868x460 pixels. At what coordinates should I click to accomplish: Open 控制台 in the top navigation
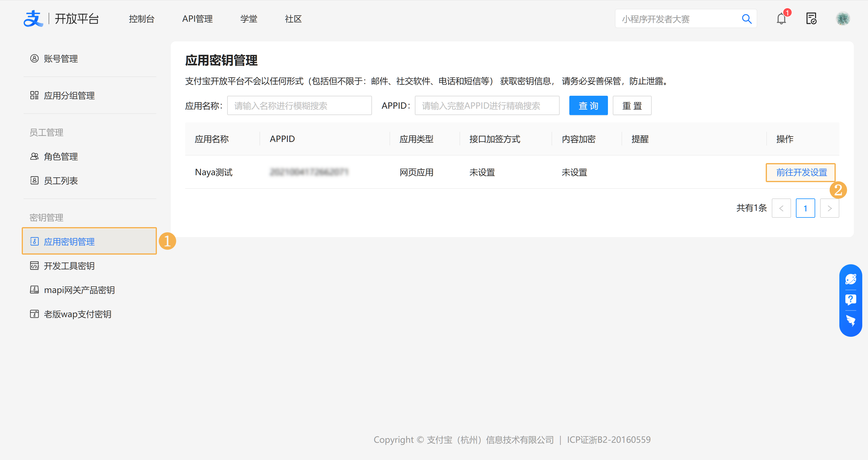(141, 19)
